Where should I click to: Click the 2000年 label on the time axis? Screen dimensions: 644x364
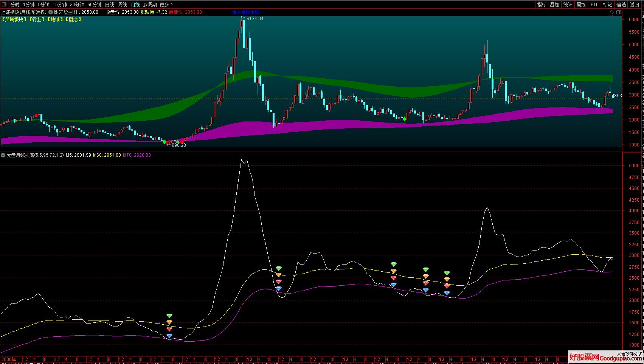click(x=8, y=359)
